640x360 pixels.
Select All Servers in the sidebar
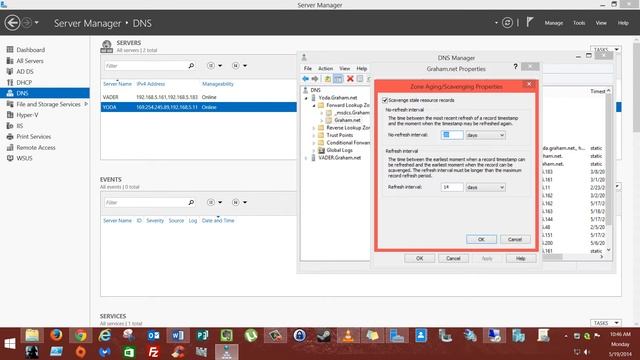(30, 61)
